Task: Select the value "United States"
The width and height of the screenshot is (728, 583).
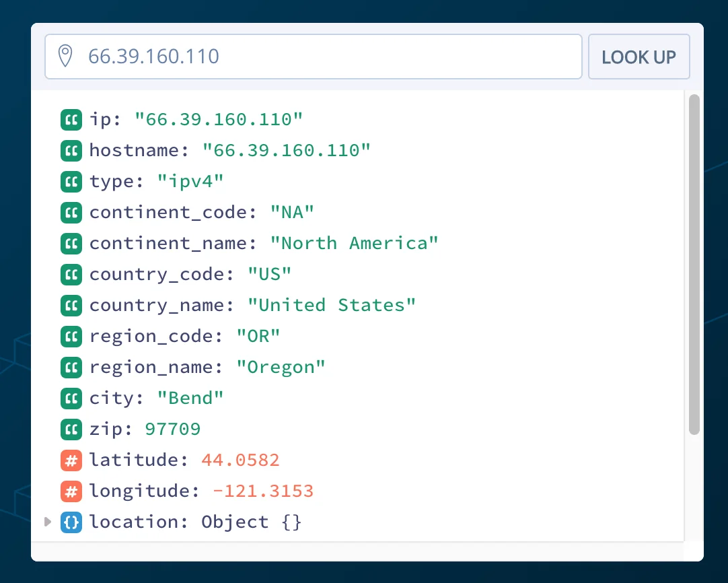Action: [x=332, y=305]
